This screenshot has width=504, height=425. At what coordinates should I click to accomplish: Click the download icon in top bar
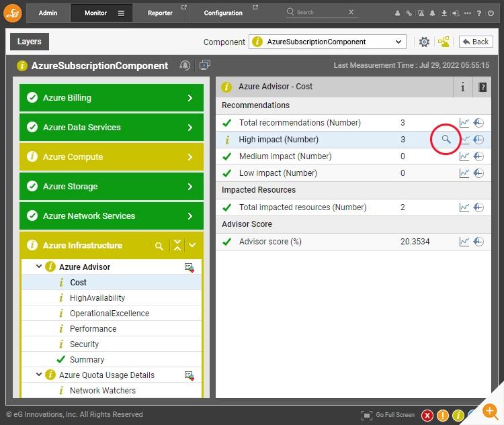tap(444, 13)
